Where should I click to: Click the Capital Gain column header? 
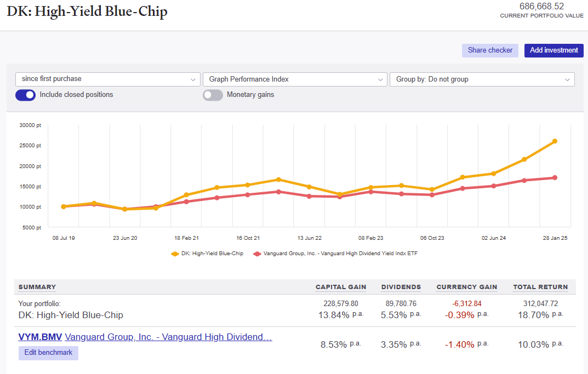[341, 287]
